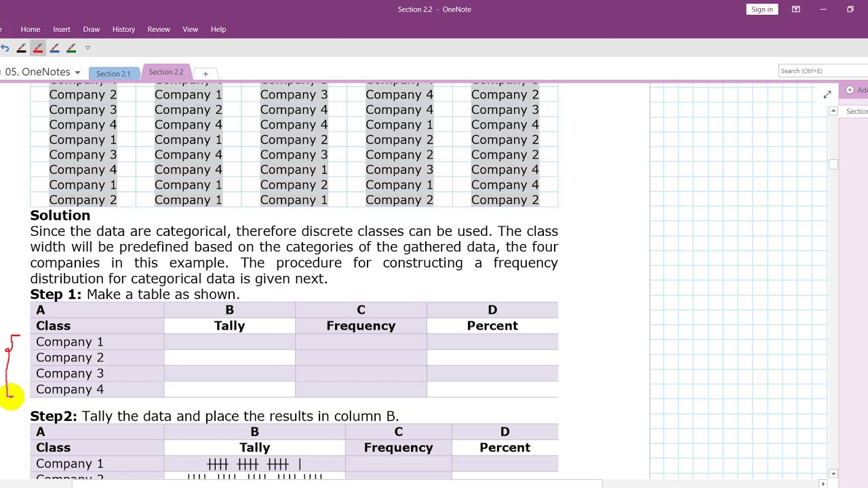Select the blue pen tool
The width and height of the screenshot is (868, 488).
click(x=55, y=48)
